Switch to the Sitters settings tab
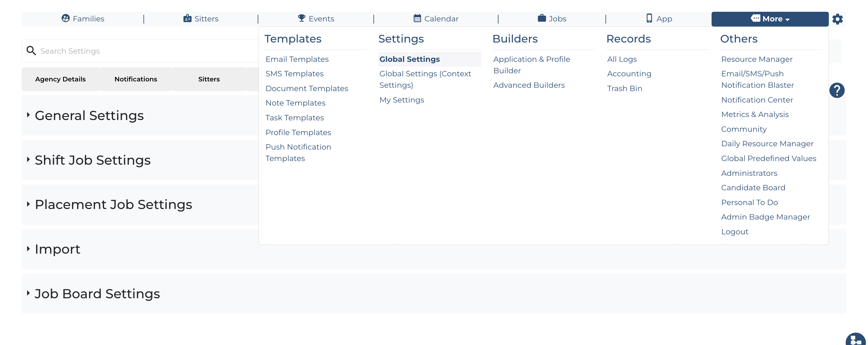 tap(209, 79)
